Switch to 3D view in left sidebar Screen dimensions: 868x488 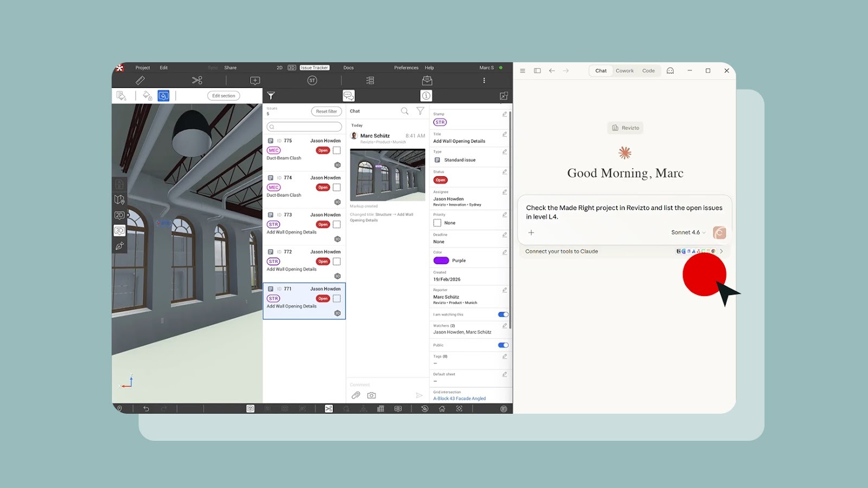(119, 230)
